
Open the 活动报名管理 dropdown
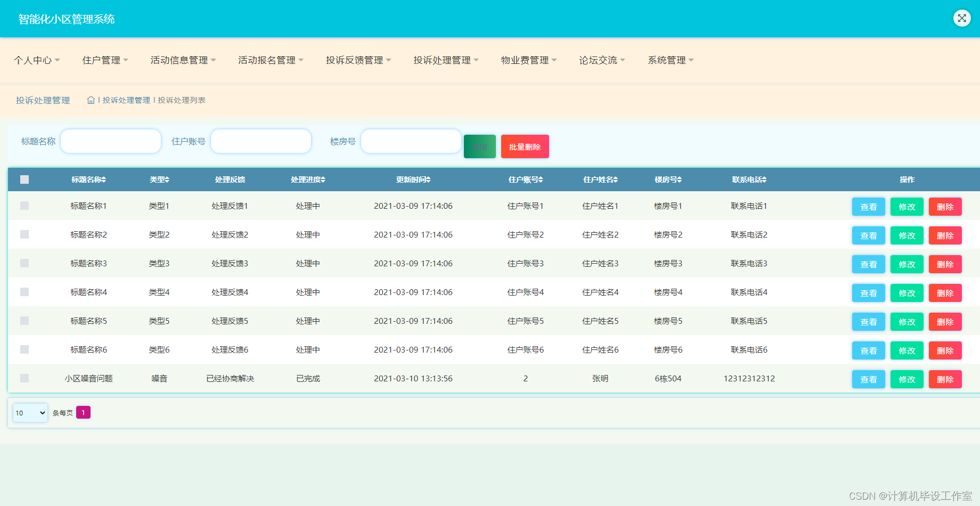click(x=271, y=60)
